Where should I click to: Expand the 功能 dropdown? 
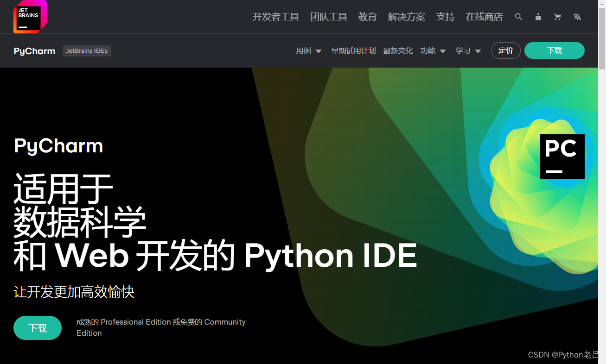[433, 51]
